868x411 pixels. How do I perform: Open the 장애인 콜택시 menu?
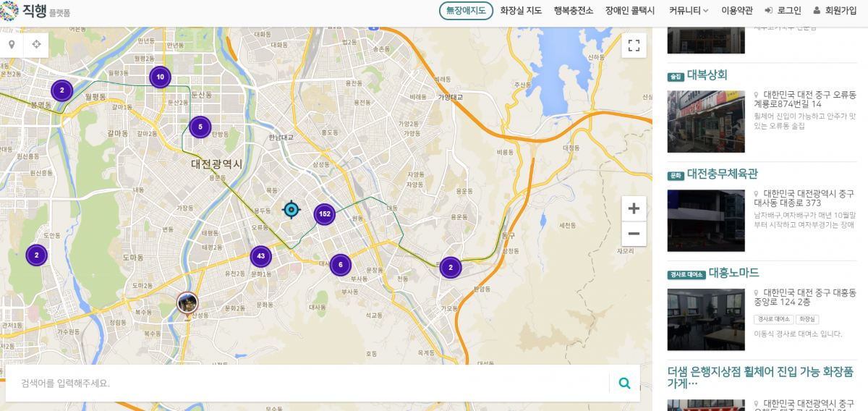point(629,10)
